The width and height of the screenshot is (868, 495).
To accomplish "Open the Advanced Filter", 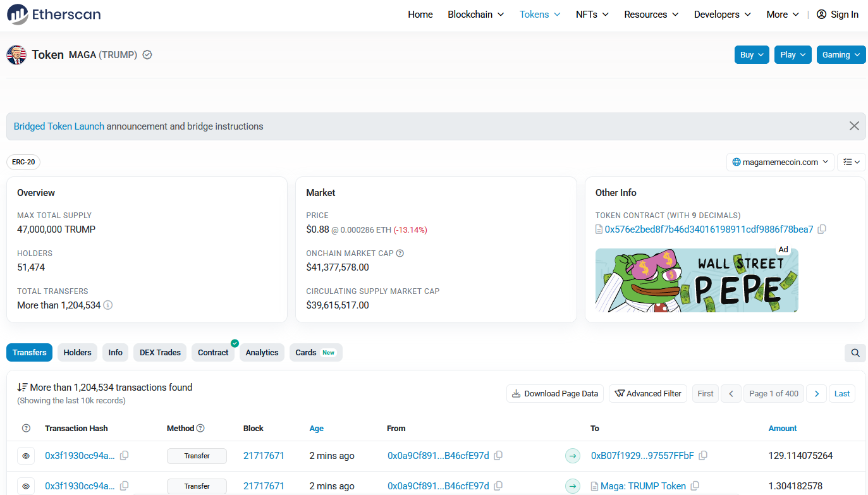I will pos(648,393).
